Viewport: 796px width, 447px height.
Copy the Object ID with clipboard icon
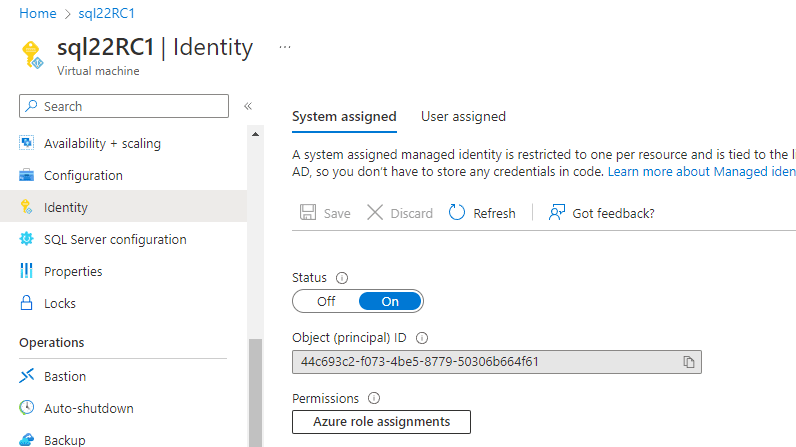pyautogui.click(x=688, y=362)
